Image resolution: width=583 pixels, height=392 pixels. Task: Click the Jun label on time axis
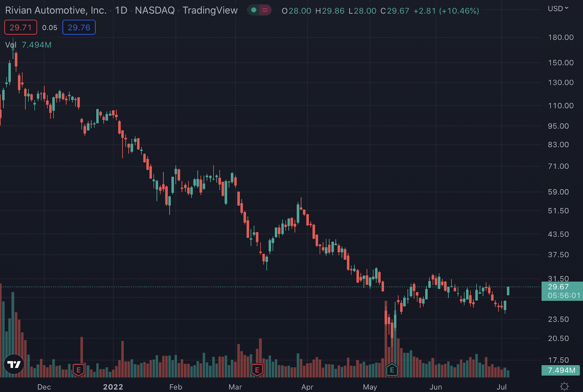pyautogui.click(x=436, y=387)
